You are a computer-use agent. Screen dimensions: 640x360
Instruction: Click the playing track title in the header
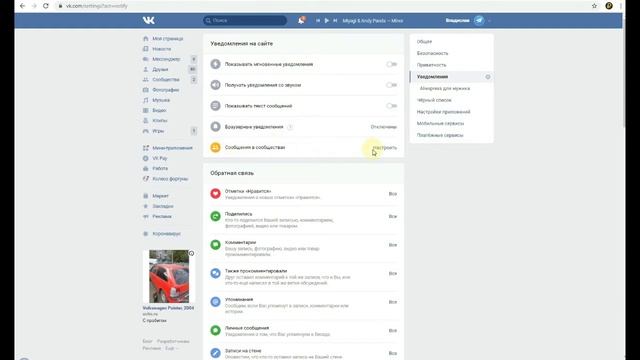click(x=373, y=20)
